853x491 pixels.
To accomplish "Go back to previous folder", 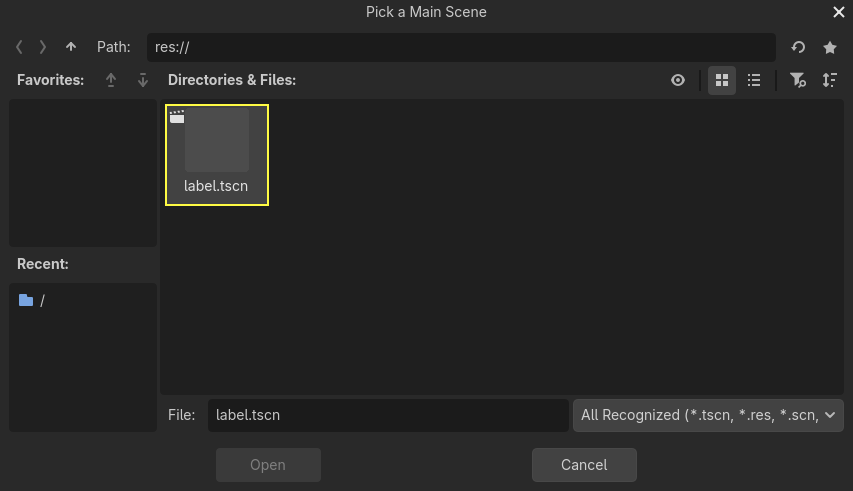I will [x=20, y=47].
